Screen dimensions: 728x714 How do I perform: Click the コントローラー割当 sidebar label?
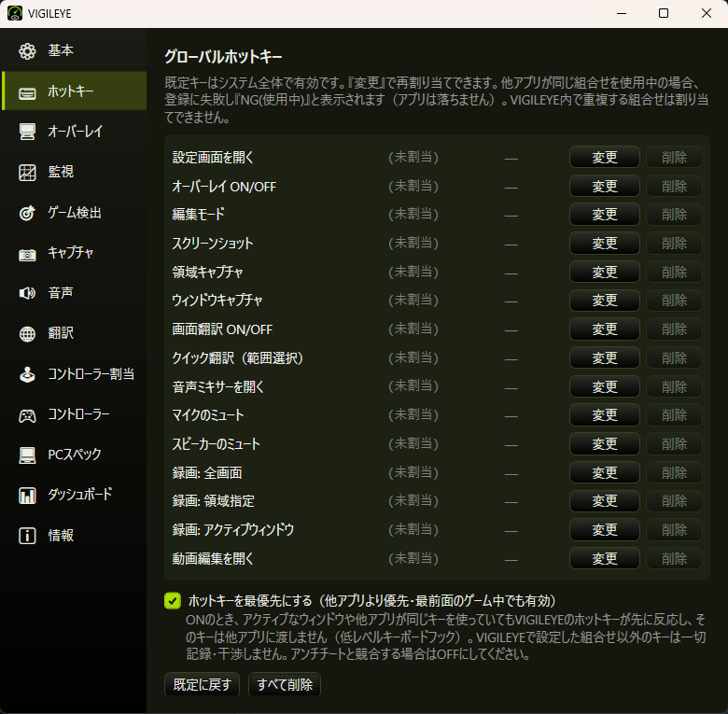(x=91, y=374)
